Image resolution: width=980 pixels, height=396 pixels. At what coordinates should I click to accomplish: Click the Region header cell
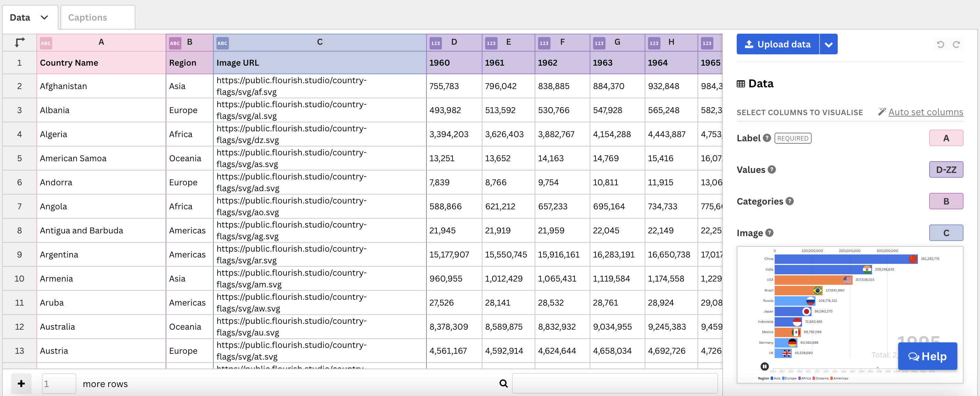[189, 63]
